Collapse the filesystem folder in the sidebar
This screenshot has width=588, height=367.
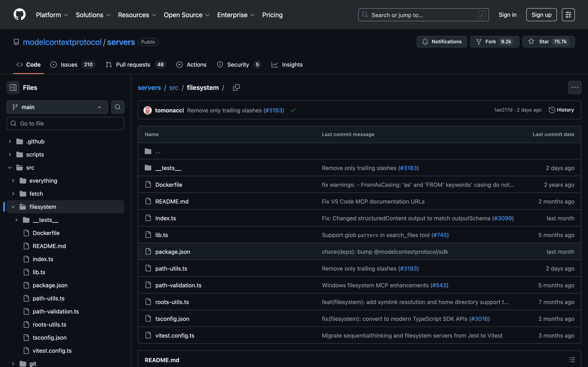coord(13,207)
